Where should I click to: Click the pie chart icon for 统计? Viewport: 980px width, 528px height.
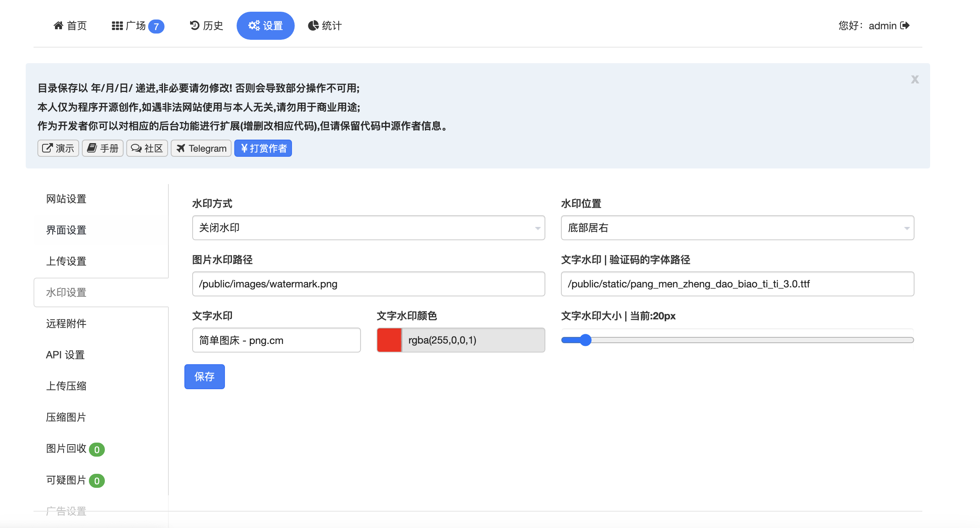point(313,26)
